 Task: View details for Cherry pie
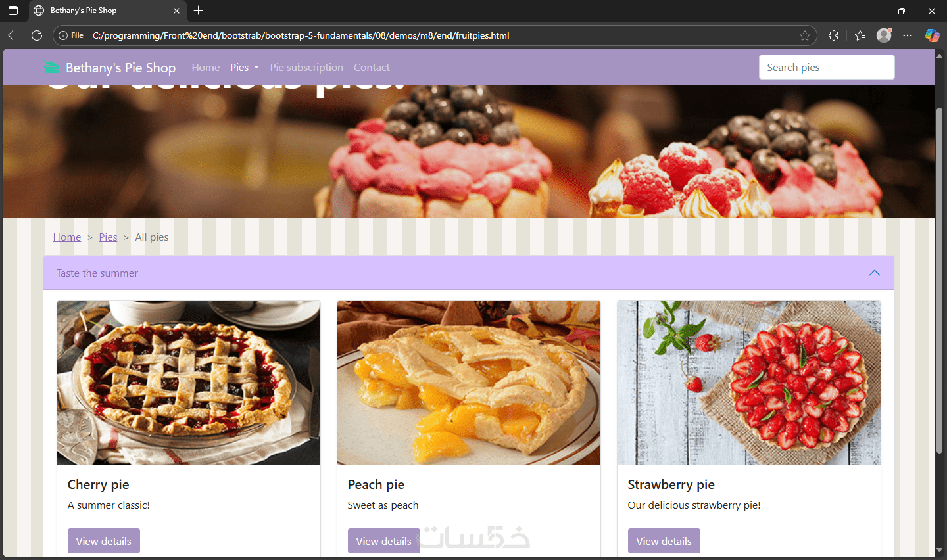point(104,541)
